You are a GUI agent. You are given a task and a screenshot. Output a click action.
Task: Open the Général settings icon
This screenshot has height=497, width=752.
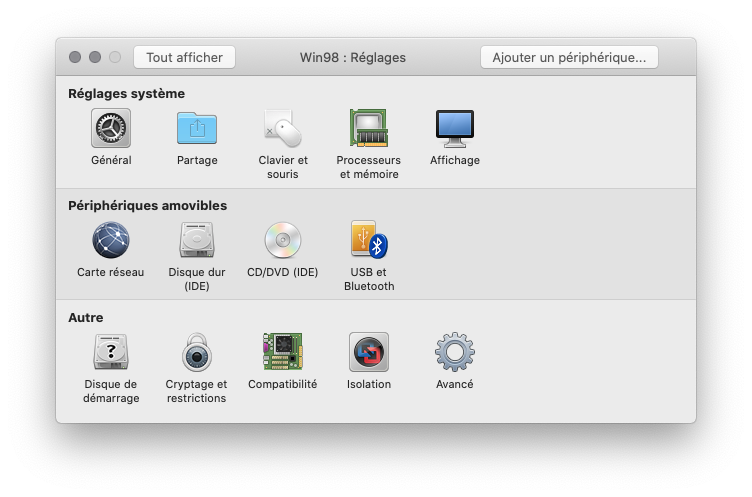[x=111, y=128]
